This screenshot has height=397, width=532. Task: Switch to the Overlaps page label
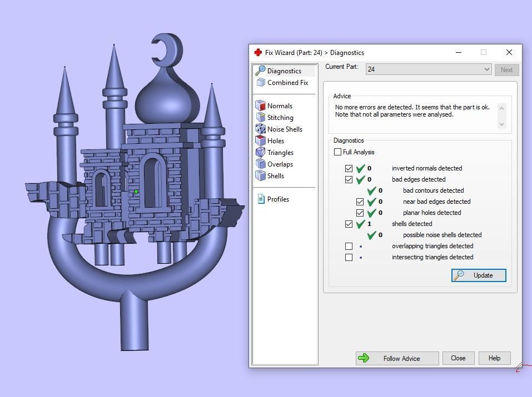280,164
